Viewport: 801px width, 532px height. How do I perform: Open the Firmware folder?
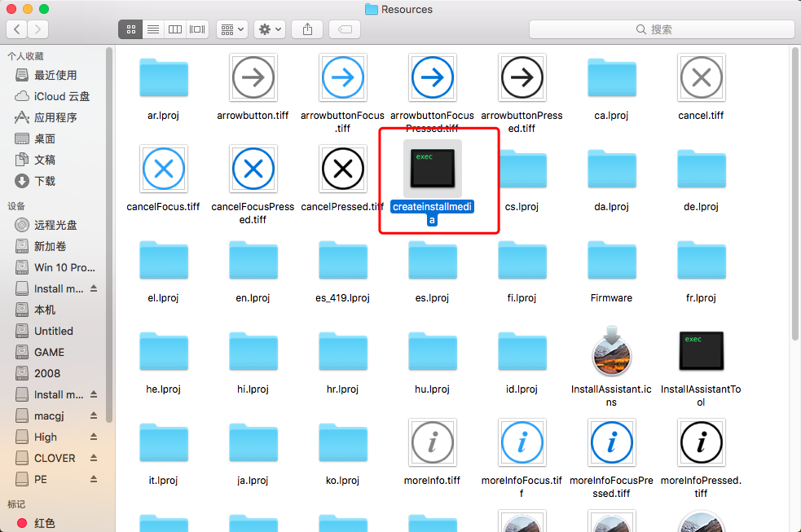coord(611,261)
